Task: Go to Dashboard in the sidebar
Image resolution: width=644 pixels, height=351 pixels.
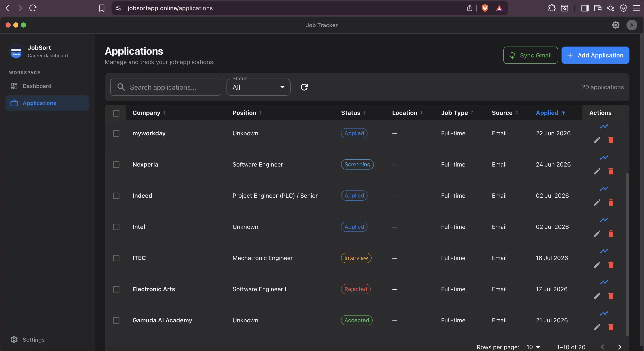Action: tap(47, 86)
